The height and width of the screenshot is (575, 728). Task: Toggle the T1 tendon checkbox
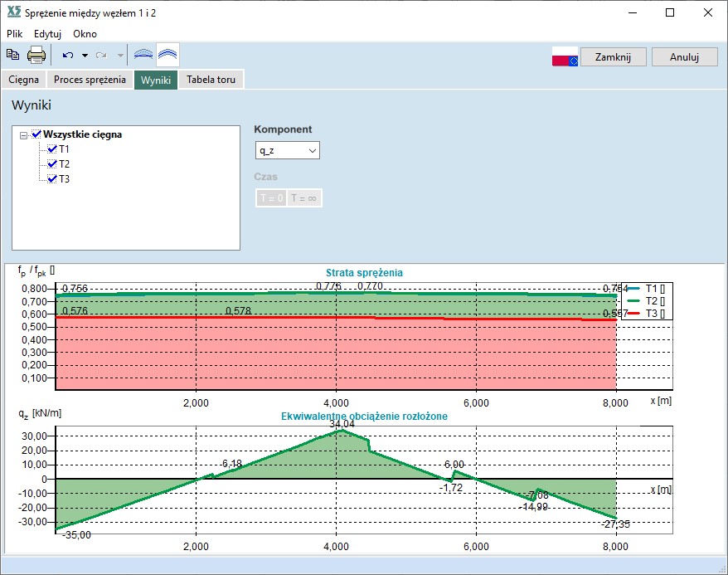click(52, 149)
